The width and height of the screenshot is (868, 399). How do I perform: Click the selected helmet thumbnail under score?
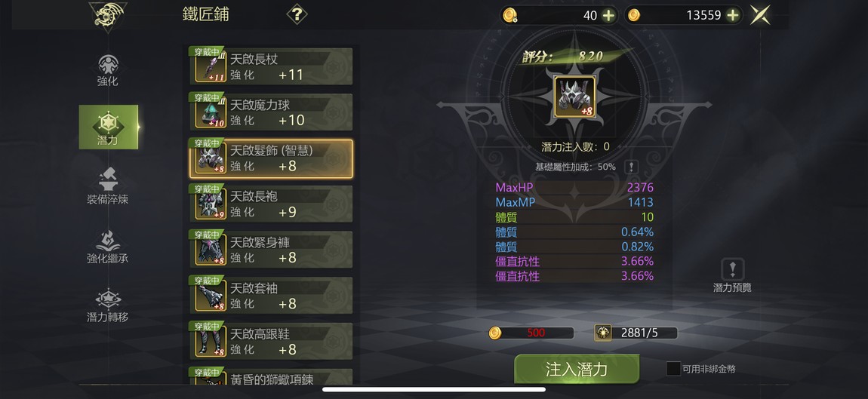pyautogui.click(x=574, y=97)
